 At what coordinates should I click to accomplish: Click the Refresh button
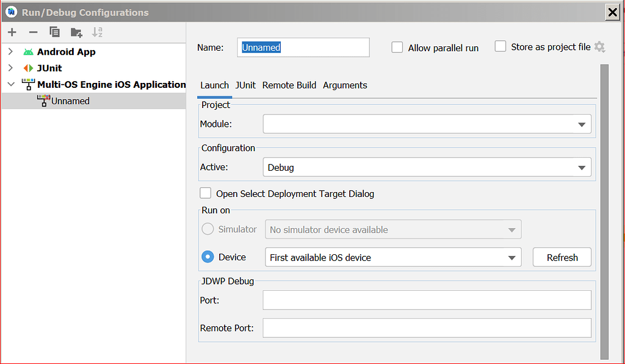[562, 257]
